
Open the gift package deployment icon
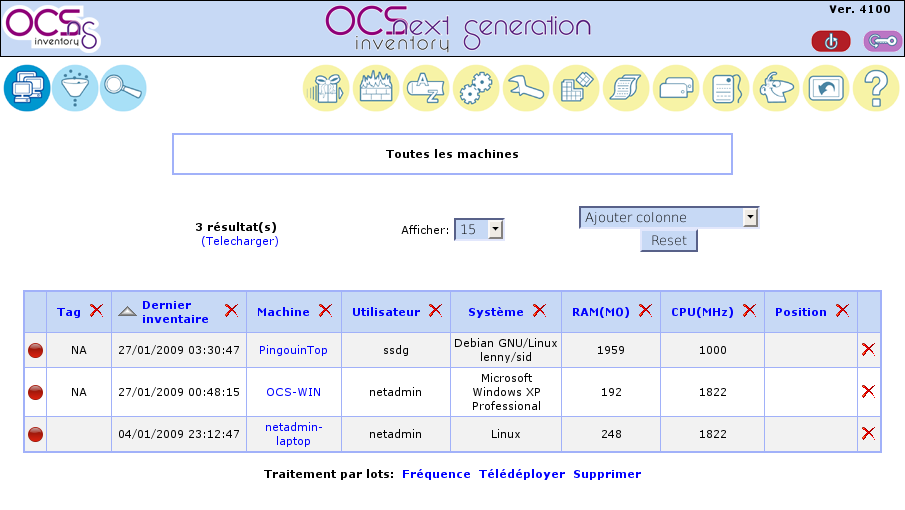pyautogui.click(x=327, y=88)
